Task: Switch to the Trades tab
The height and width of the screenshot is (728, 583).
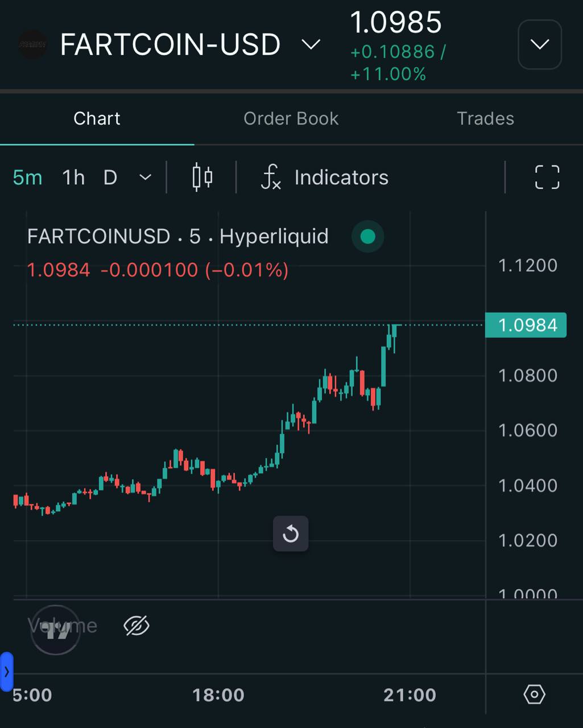Action: 486,118
